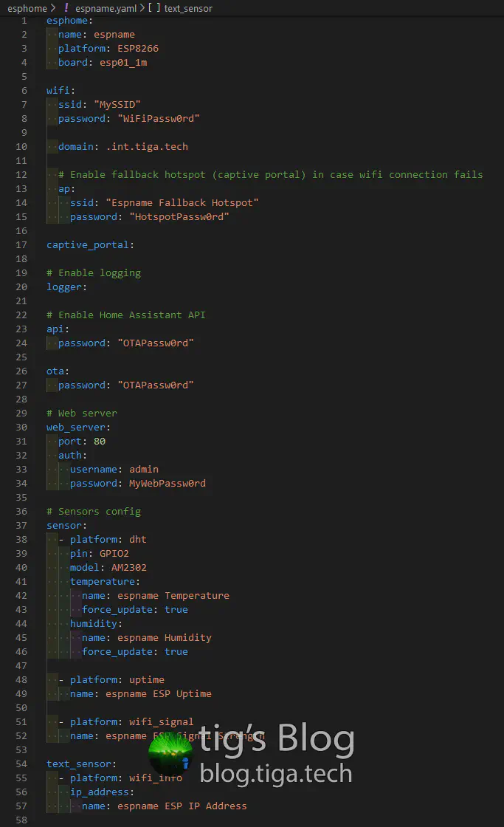Click 'force_update: true' on line 46
Screen dimensions: 504x827
[135, 652]
